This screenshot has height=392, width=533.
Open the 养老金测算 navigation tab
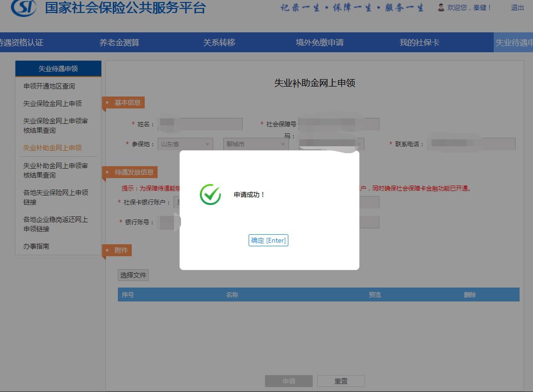tap(119, 43)
